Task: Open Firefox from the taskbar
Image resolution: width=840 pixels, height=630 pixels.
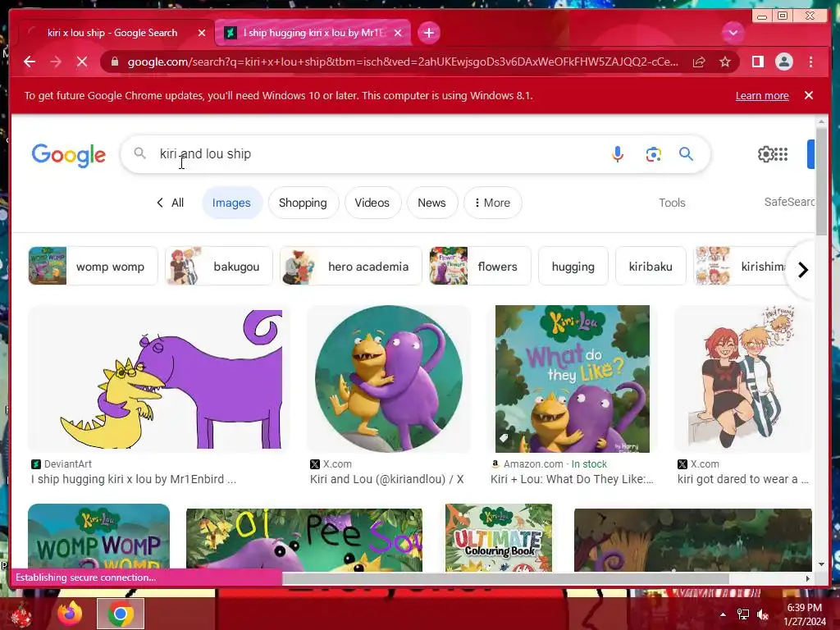Action: pyautogui.click(x=71, y=614)
